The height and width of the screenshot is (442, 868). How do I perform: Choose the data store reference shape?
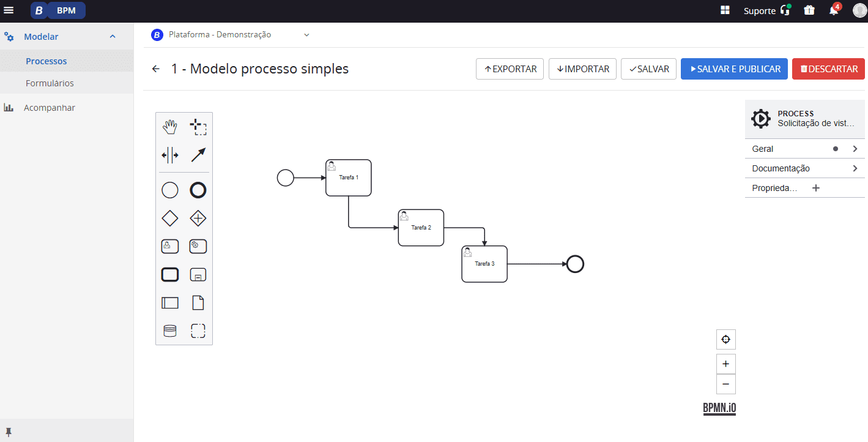click(x=170, y=331)
